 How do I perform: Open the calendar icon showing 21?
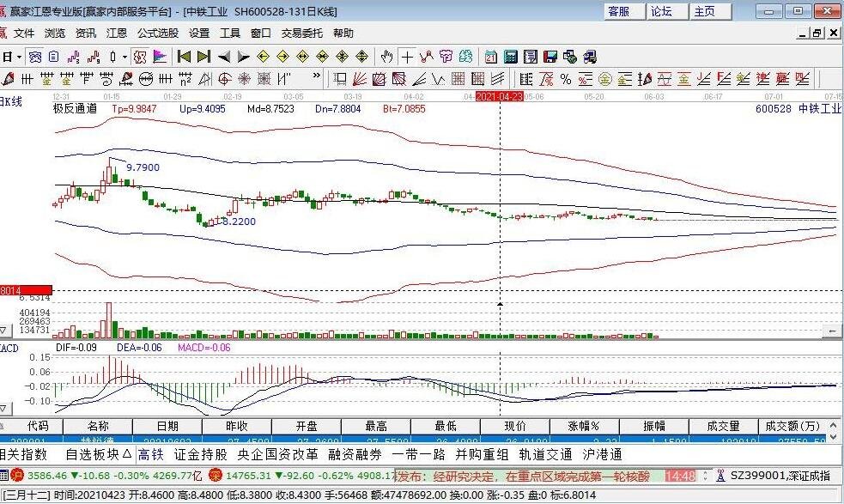click(490, 57)
